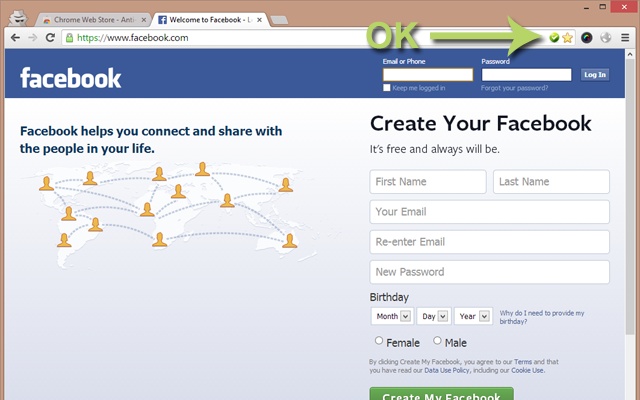Click the green checkmark extension icon
This screenshot has width=640, height=400.
click(554, 38)
